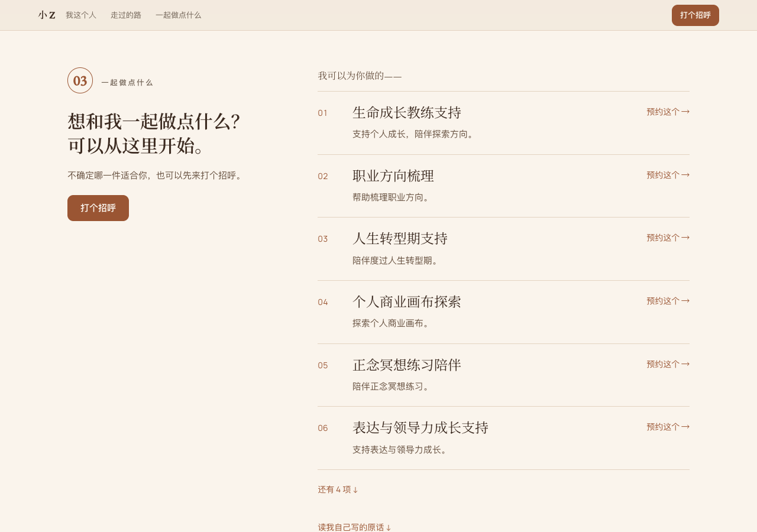Click the 表达与领导力成长支持 title
757x532 pixels.
pos(420,428)
